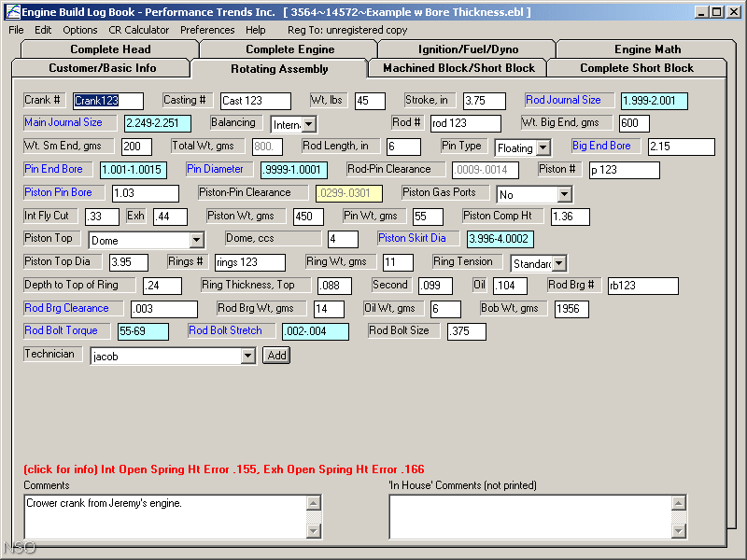Expand the Ring Tension dropdown
The width and height of the screenshot is (747, 560).
point(559,263)
